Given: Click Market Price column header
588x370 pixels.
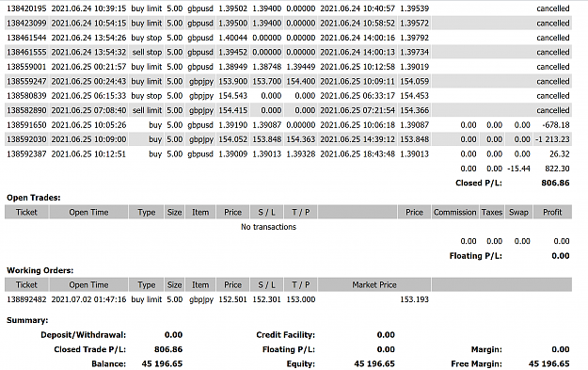Looking at the screenshot, I should point(374,285).
